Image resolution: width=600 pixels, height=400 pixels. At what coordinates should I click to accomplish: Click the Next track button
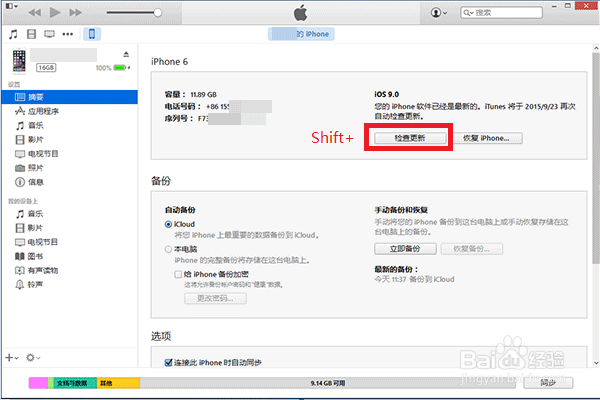tap(75, 13)
